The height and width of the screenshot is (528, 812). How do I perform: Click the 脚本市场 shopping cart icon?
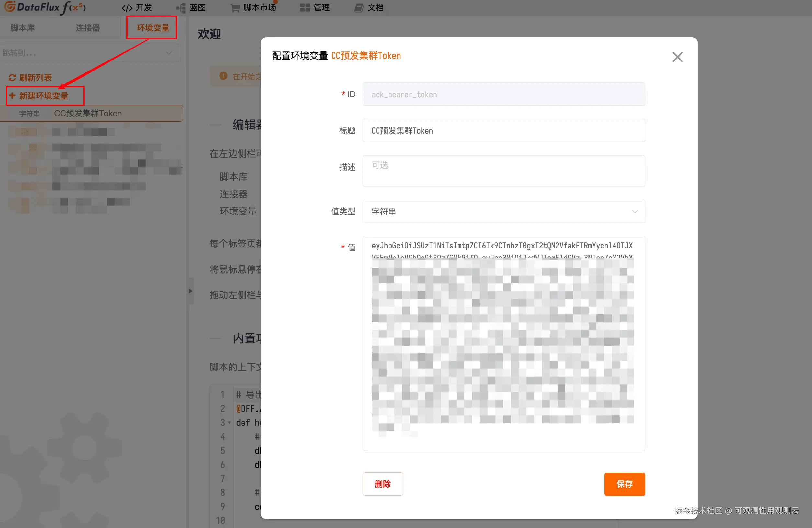point(235,8)
